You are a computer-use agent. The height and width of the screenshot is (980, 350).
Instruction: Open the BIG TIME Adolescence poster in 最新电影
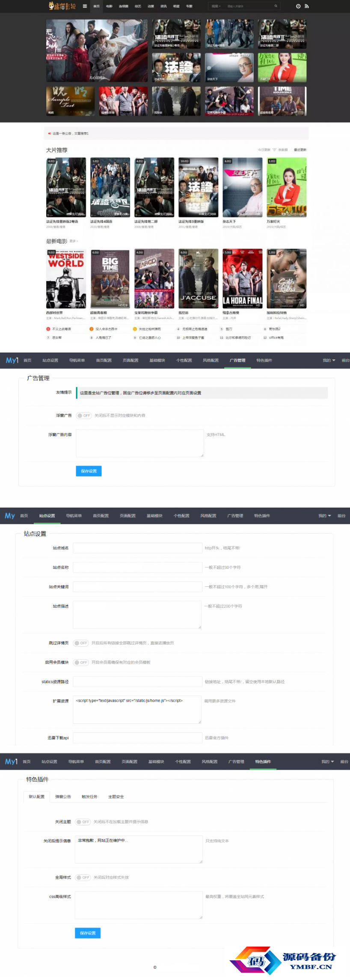pyautogui.click(x=110, y=278)
